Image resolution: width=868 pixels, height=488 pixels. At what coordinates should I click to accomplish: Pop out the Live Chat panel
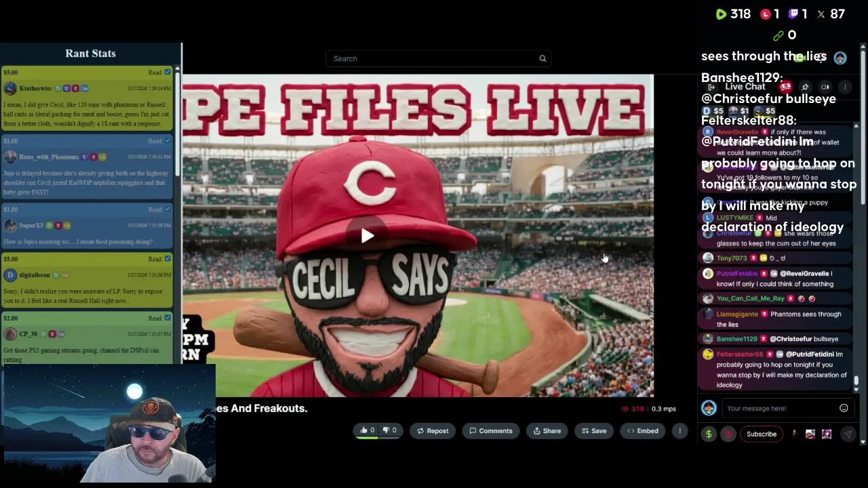tap(711, 87)
